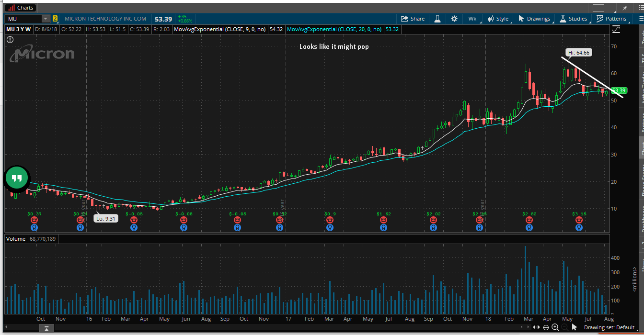Viewport: 644px width, 335px height.
Task: Open the Studies menu
Action: point(573,19)
